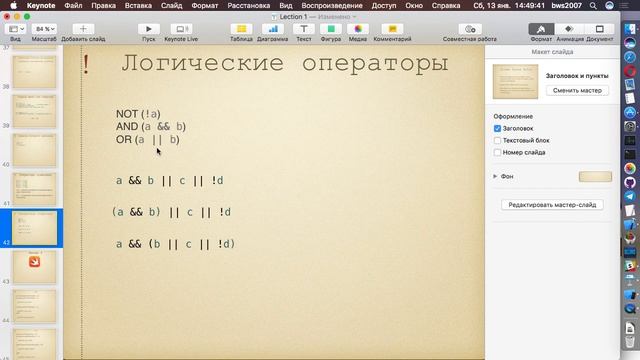The height and width of the screenshot is (360, 640).
Task: Select slide 41 thumbnail
Action: 34,189
